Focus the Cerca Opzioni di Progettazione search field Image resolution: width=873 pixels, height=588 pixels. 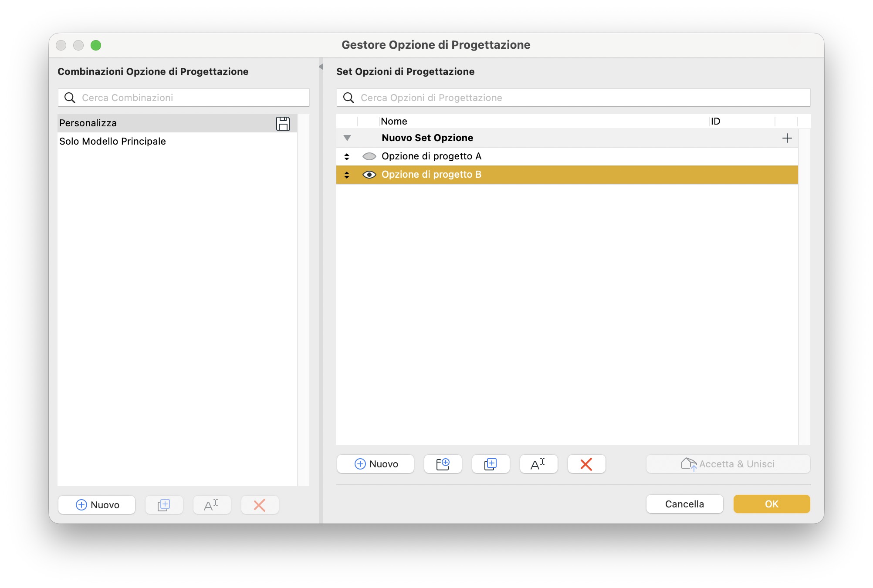(x=573, y=98)
